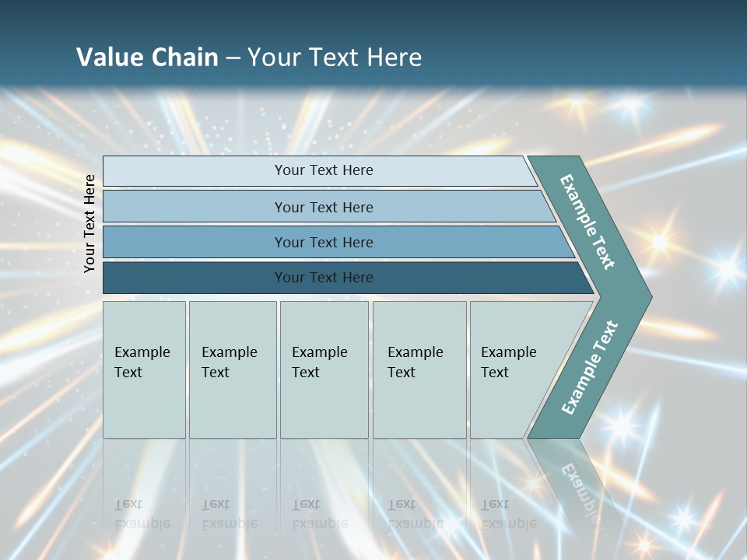Image resolution: width=747 pixels, height=560 pixels.
Task: Select the second 'Your Text Here' bar
Action: click(x=323, y=207)
